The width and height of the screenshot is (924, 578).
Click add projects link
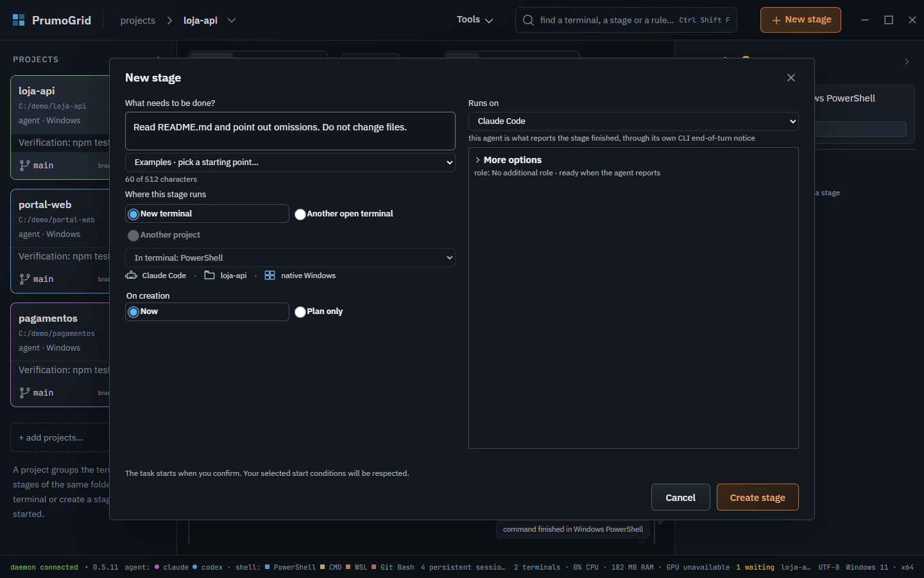pos(51,437)
